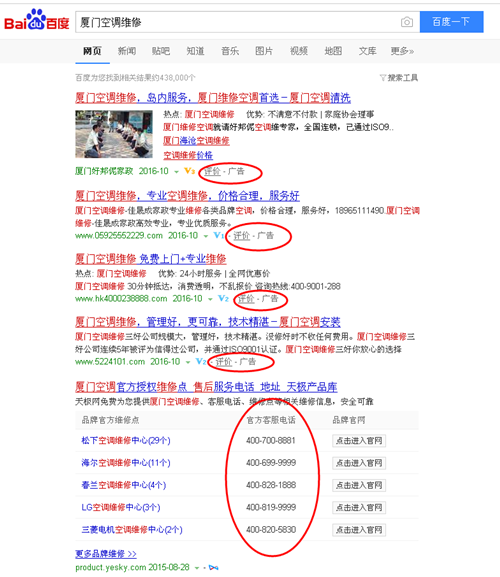The height and width of the screenshot is (577, 500).
Task: Click phone number 400-819-9999
Action: point(271,507)
